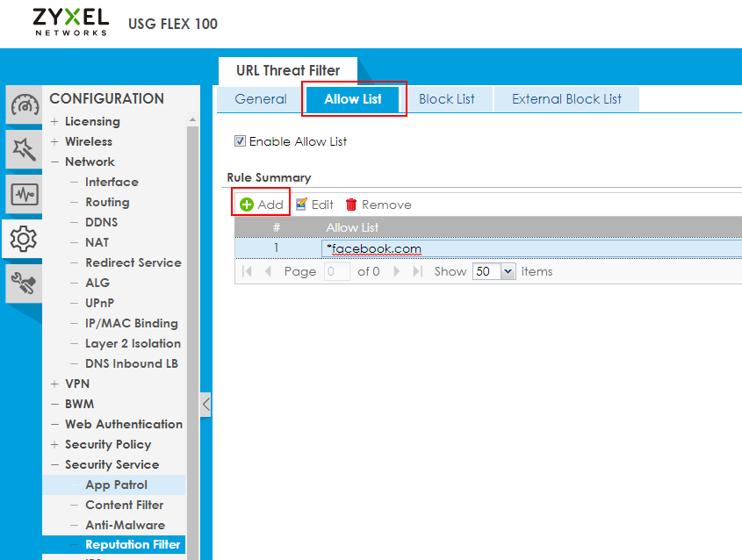
Task: Click the Quick Setup wizard wand icon
Action: click(24, 150)
